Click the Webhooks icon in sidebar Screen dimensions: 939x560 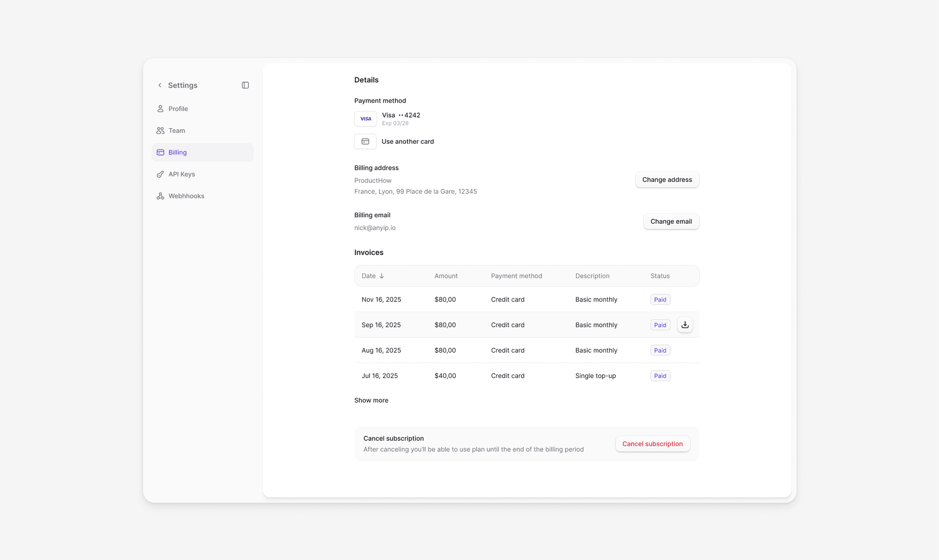pos(160,196)
